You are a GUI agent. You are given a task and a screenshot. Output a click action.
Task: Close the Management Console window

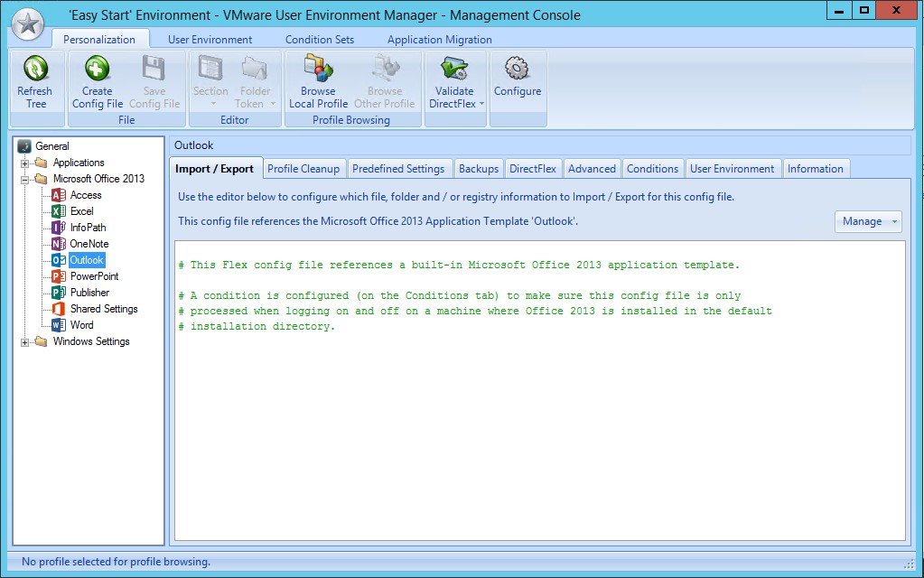[x=897, y=10]
